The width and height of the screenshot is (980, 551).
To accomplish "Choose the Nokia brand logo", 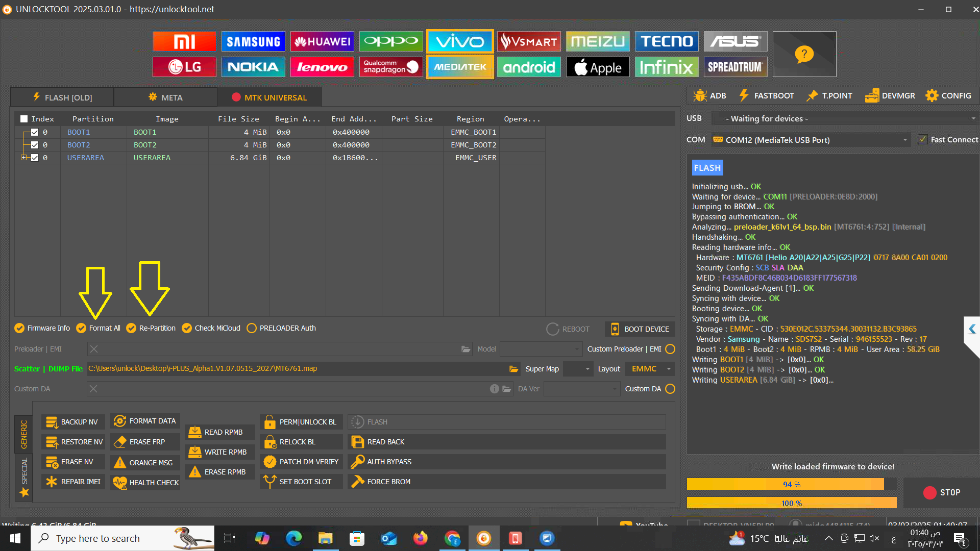I will (x=253, y=67).
